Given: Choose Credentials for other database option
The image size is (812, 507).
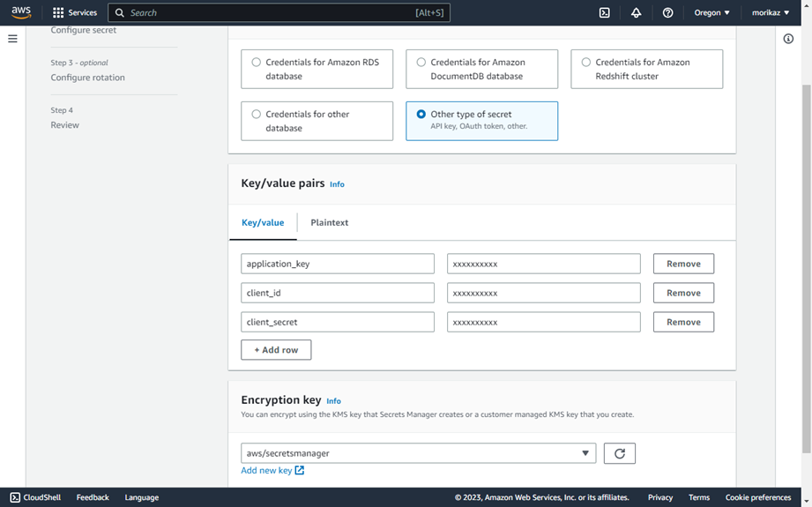Looking at the screenshot, I should point(317,121).
